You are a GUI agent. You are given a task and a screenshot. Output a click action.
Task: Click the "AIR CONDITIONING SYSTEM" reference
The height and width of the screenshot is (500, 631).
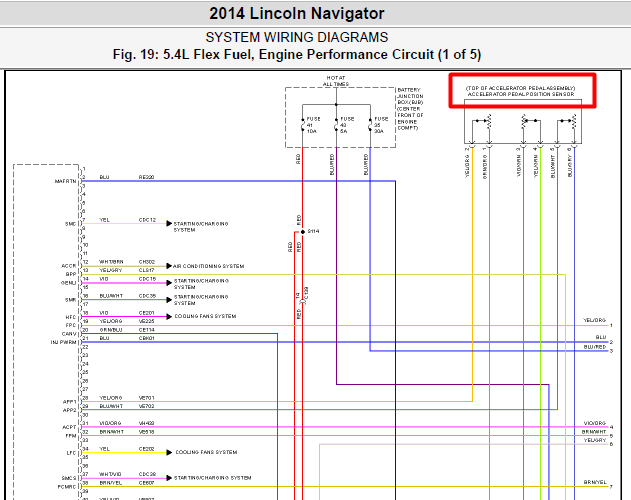209,266
